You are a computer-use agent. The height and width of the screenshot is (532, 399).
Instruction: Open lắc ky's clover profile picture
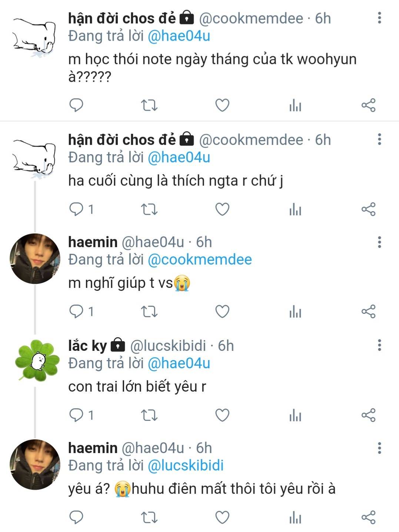[36, 360]
